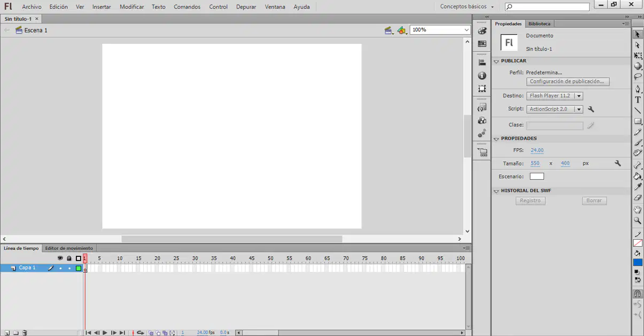
Task: Open Edit Symbols dropdown icon
Action: [x=402, y=30]
